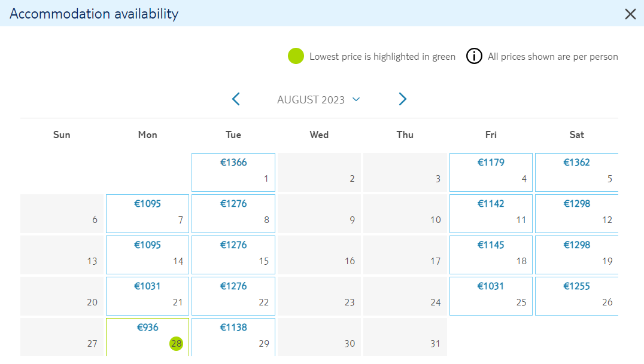The image size is (644, 364).
Task: Click the unavailable August 31 cell
Action: point(405,337)
